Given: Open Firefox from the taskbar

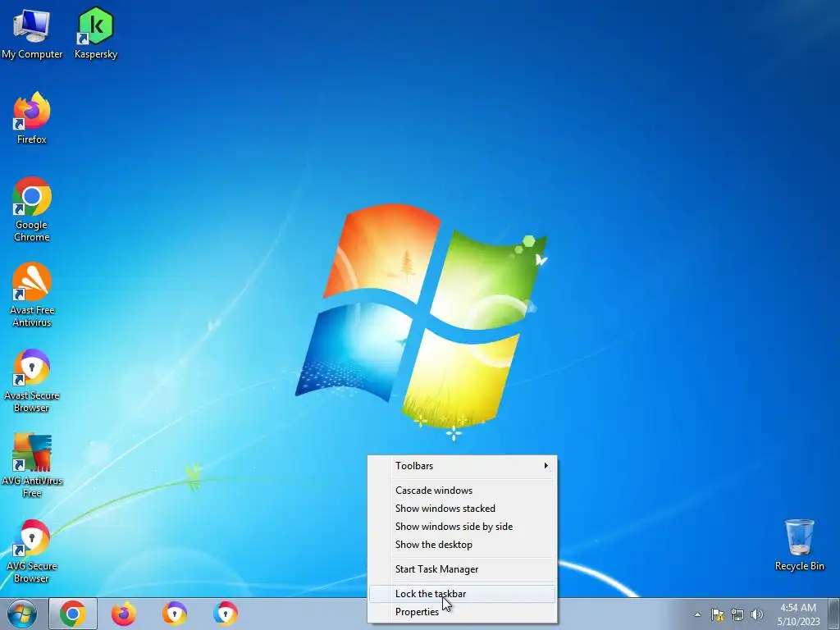Looking at the screenshot, I should click(x=123, y=614).
